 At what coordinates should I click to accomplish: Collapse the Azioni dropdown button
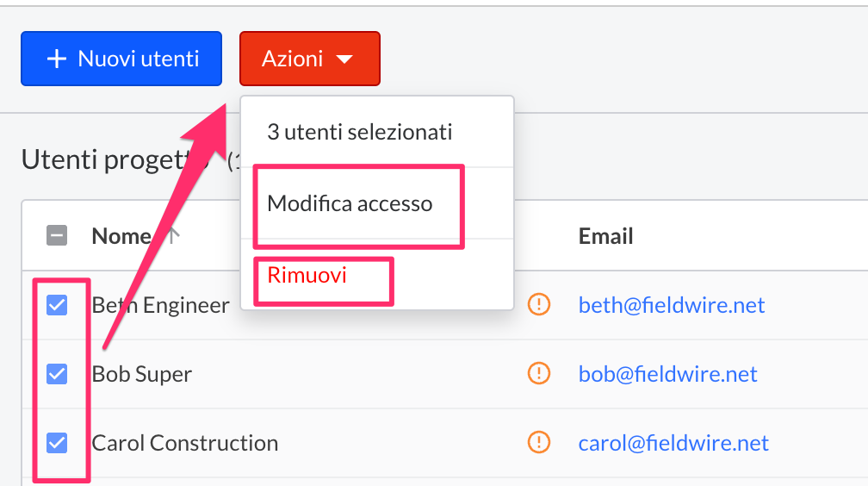point(309,59)
